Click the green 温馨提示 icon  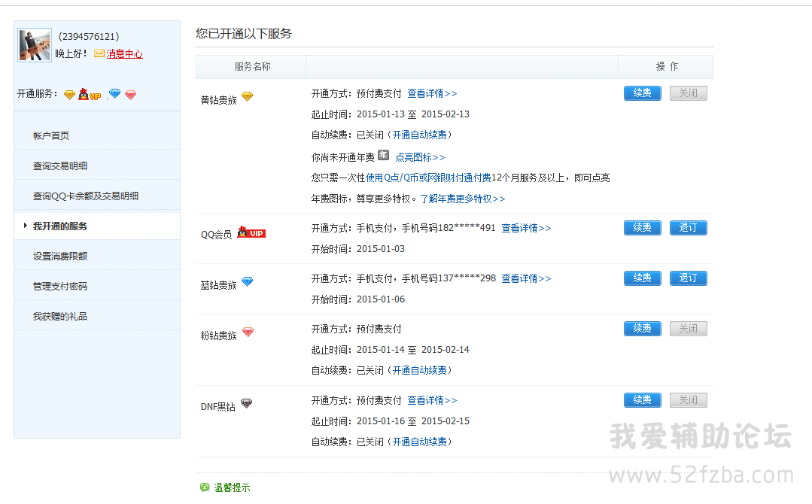click(x=205, y=487)
